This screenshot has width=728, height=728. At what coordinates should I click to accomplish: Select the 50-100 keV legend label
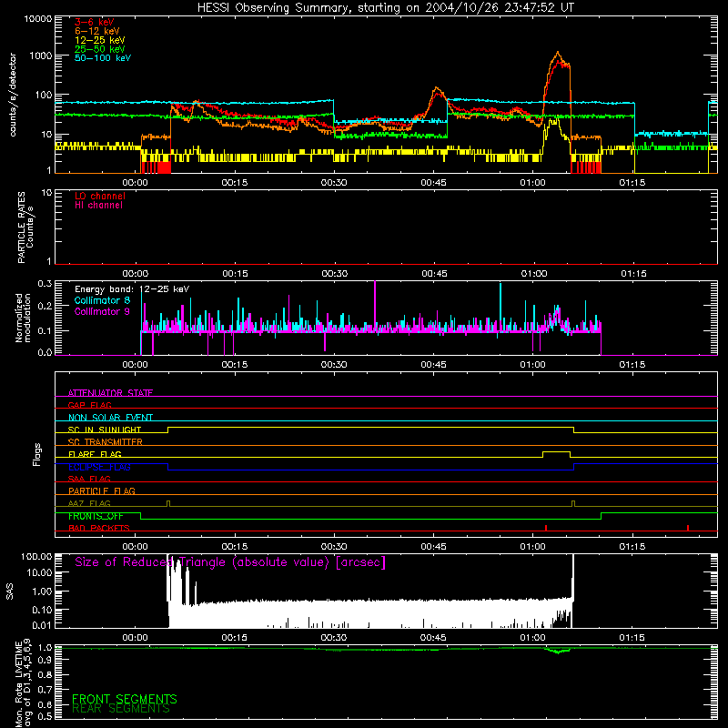tap(103, 58)
